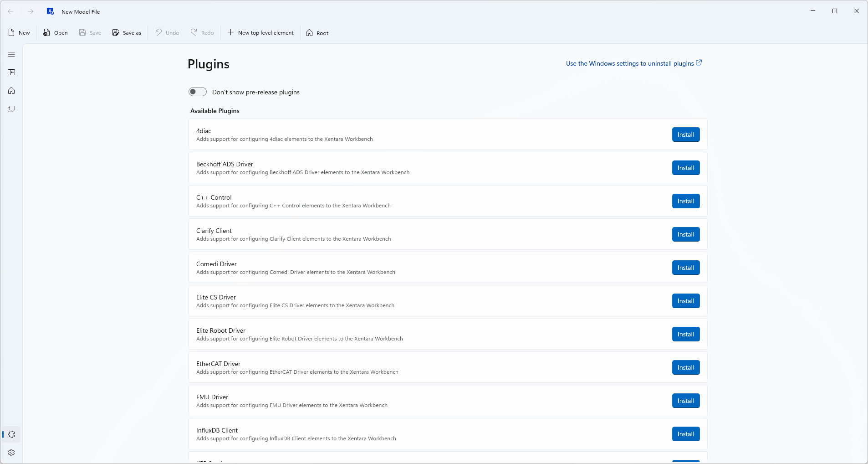868x464 pixels.
Task: Open the Documents view in sidebar
Action: point(11,109)
